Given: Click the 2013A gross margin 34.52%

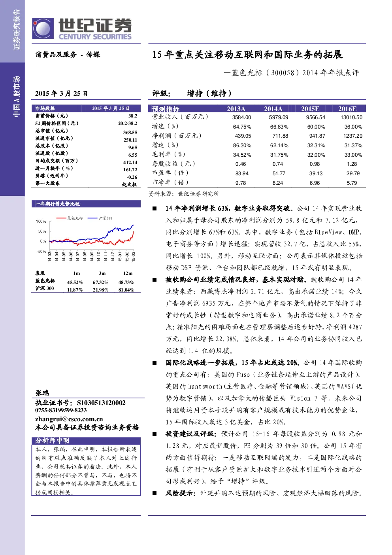Looking at the screenshot, I should (242, 155).
